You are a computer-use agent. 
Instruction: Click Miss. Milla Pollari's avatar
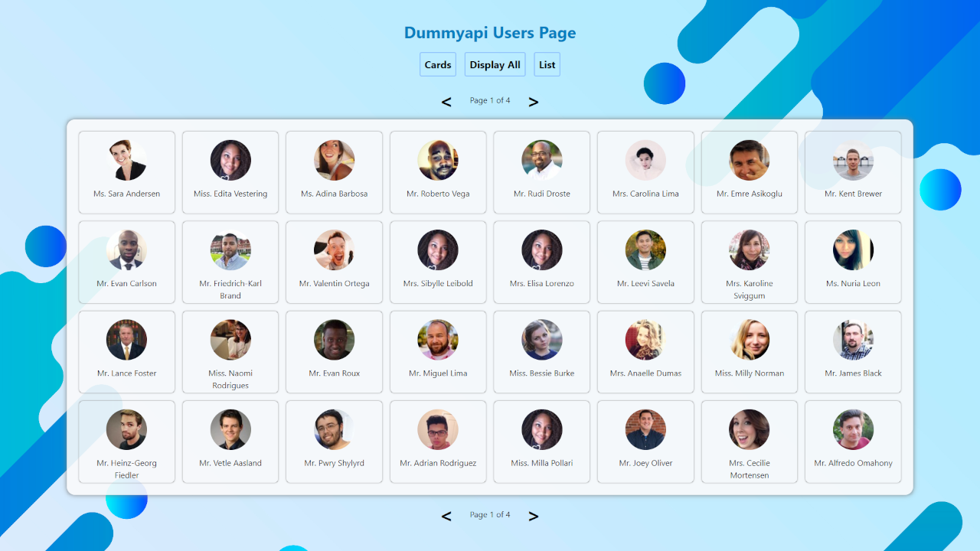(542, 429)
